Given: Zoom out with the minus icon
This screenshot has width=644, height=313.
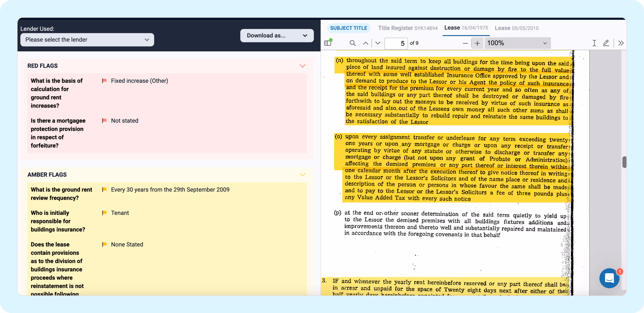Looking at the screenshot, I should pos(465,43).
